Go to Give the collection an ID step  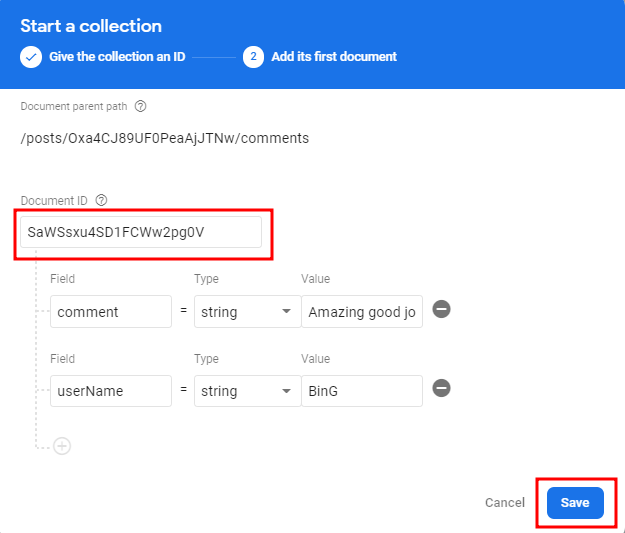117,57
